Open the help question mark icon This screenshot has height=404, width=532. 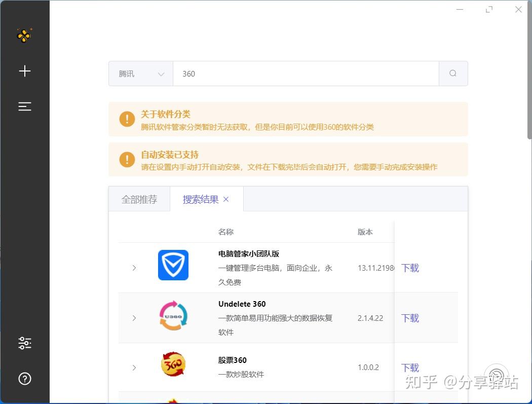[25, 379]
